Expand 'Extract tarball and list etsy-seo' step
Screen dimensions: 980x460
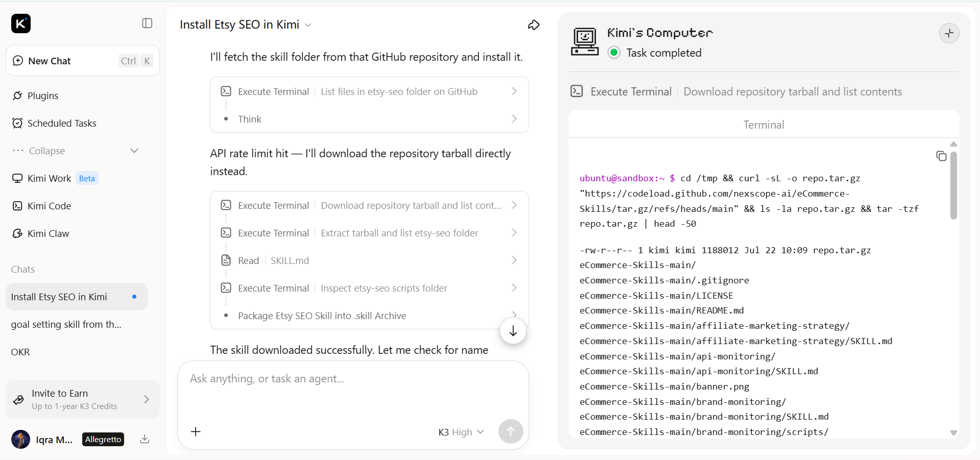(369, 233)
